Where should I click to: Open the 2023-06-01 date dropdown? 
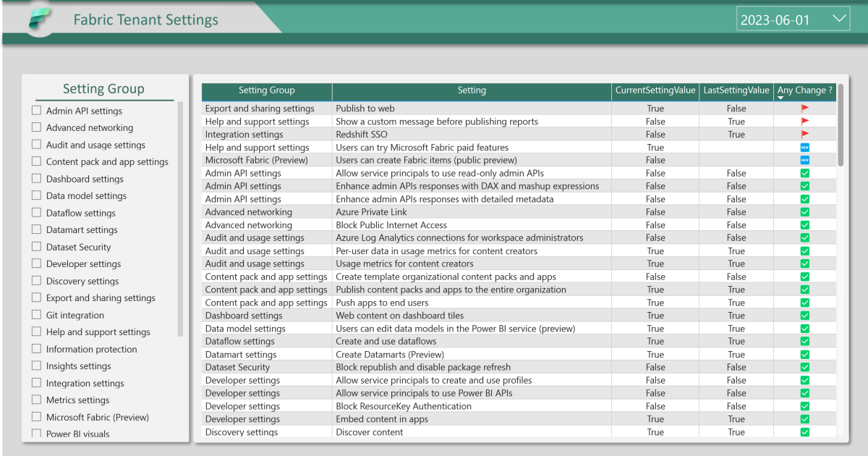pyautogui.click(x=839, y=19)
